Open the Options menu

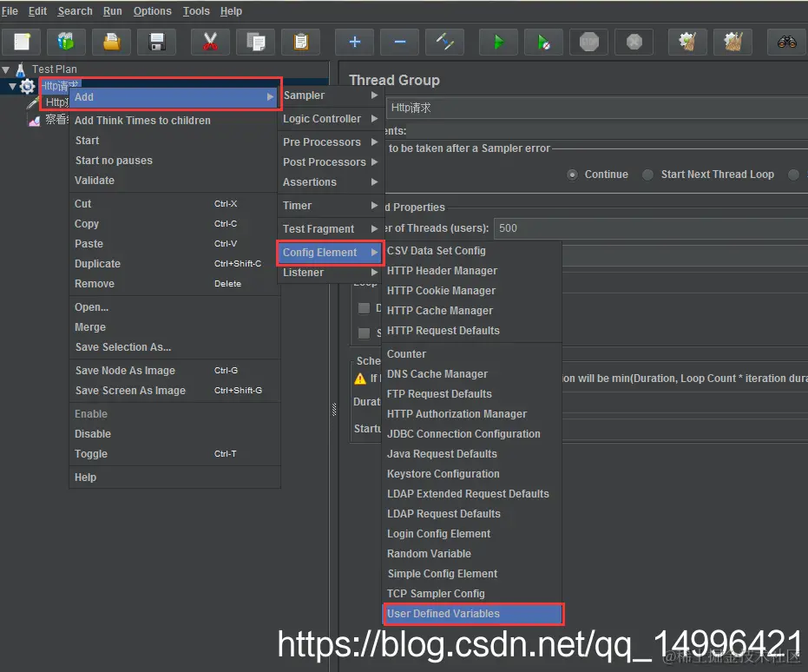152,10
